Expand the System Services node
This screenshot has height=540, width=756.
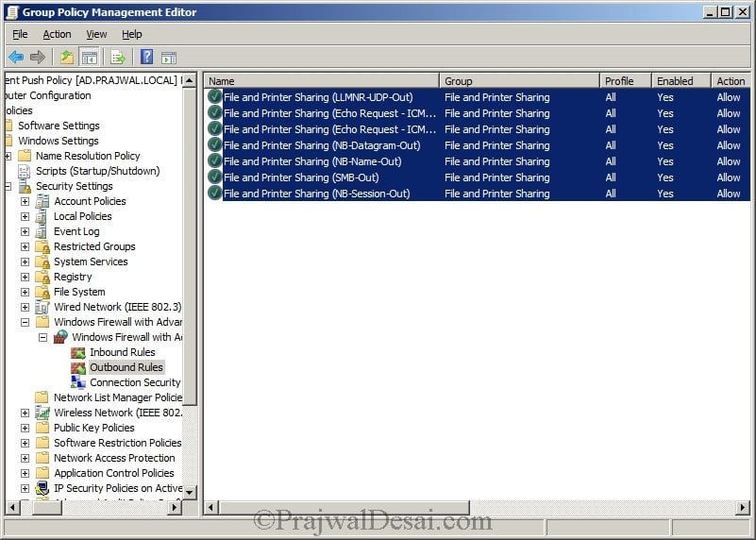pyautogui.click(x=25, y=262)
